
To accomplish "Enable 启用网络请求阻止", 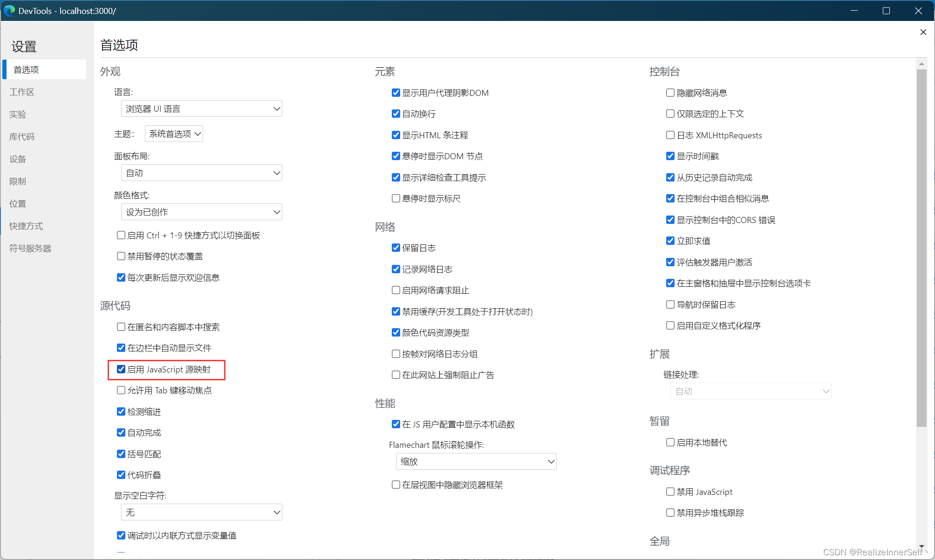I will (396, 290).
